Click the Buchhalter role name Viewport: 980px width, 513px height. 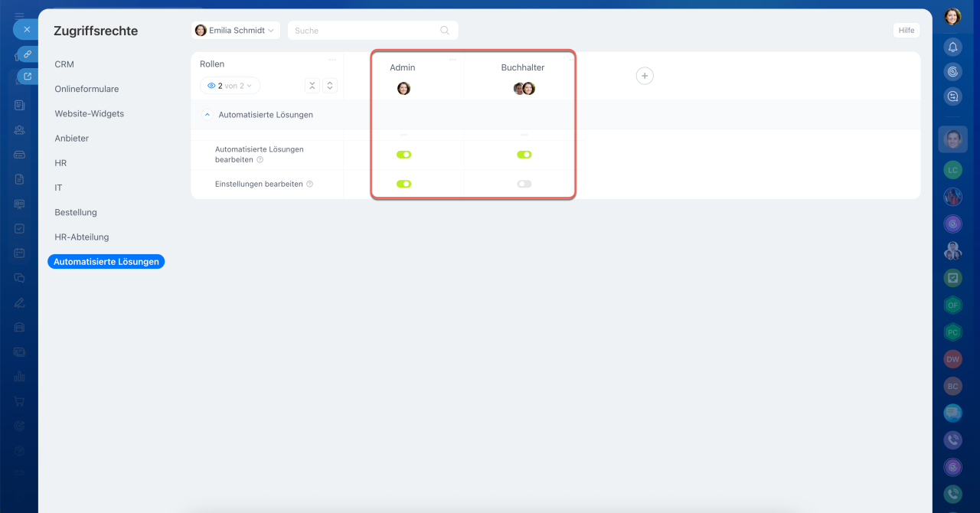(523, 67)
